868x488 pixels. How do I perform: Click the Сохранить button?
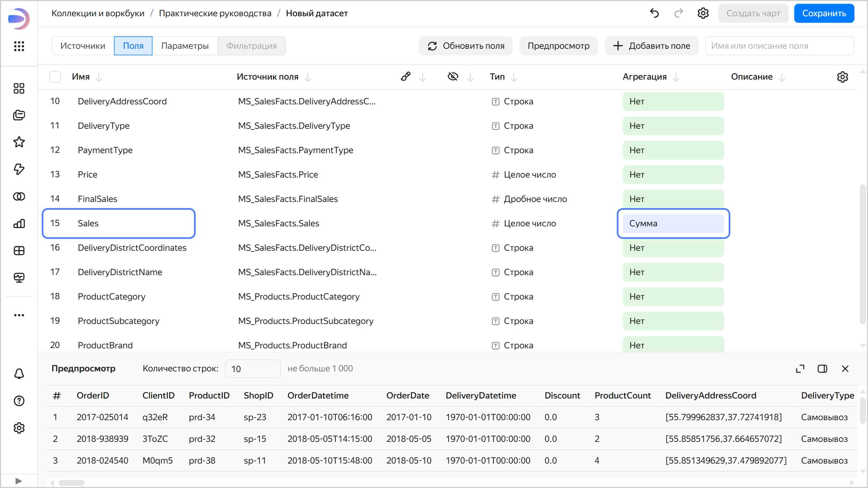click(824, 13)
